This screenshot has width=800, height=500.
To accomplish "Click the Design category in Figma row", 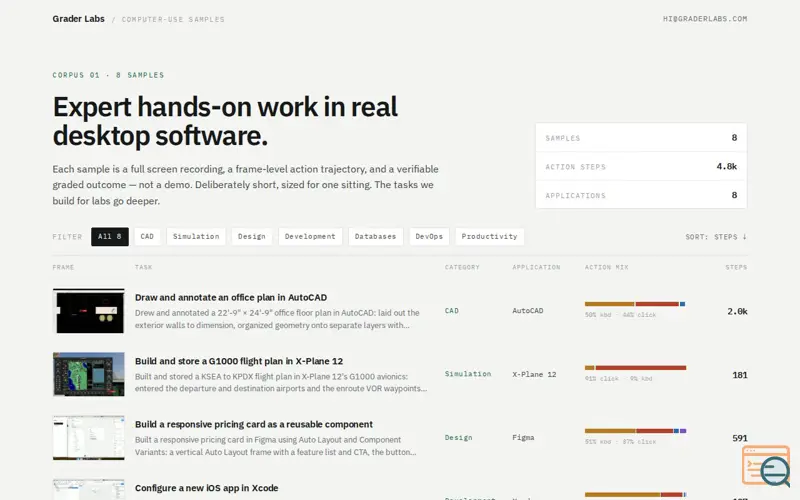I will click(458, 438).
